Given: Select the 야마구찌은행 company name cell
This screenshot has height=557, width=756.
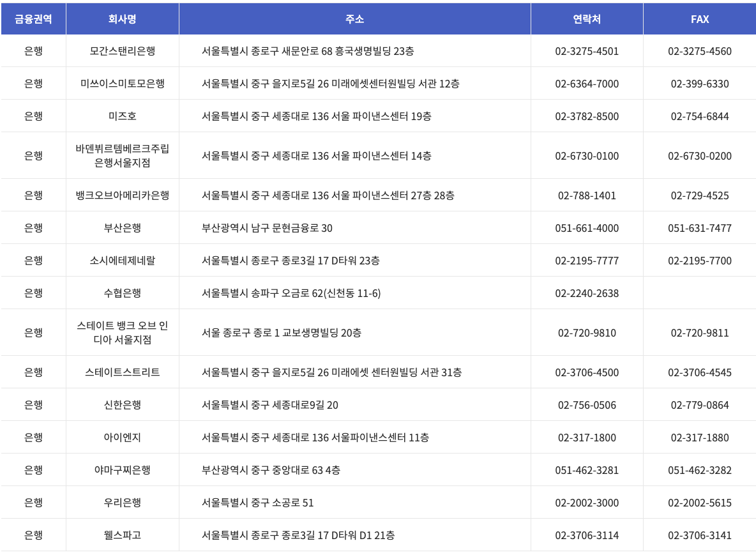Looking at the screenshot, I should pos(123,469).
